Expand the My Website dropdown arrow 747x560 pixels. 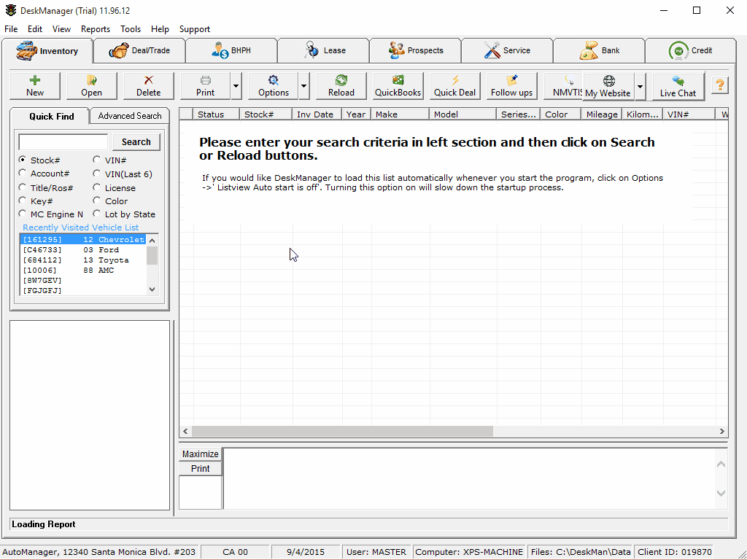pos(640,86)
